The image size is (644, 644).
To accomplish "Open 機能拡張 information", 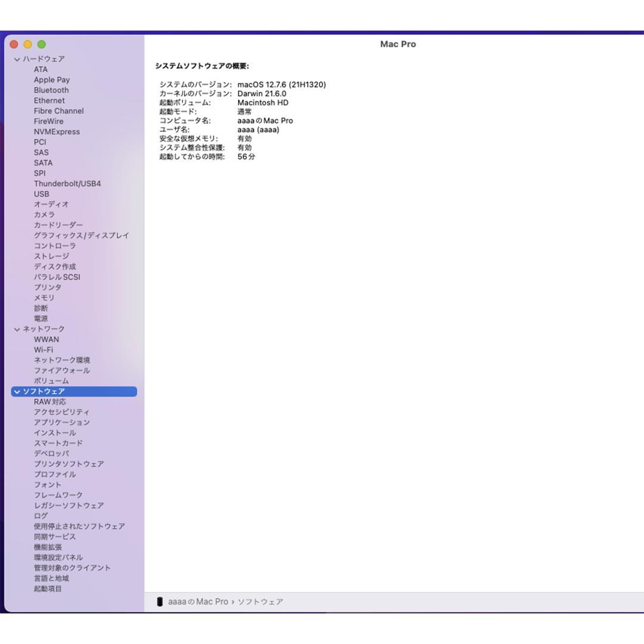I will tap(48, 547).
